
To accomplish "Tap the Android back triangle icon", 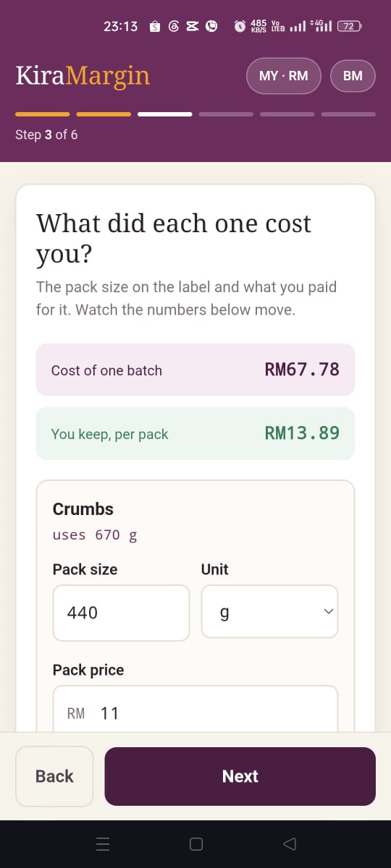I will 290,843.
